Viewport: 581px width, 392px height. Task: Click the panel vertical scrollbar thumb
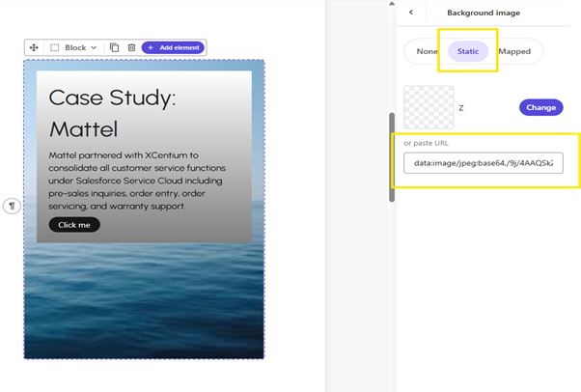pos(392,157)
